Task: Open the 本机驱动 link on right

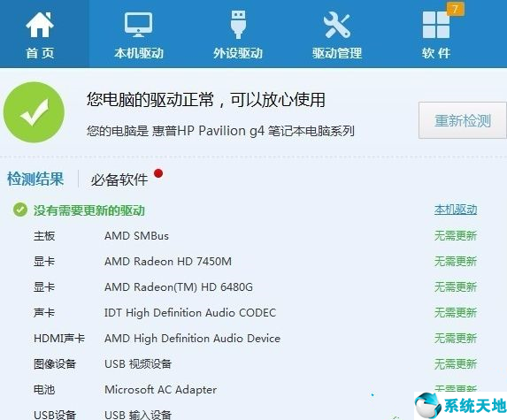Action: [x=456, y=210]
